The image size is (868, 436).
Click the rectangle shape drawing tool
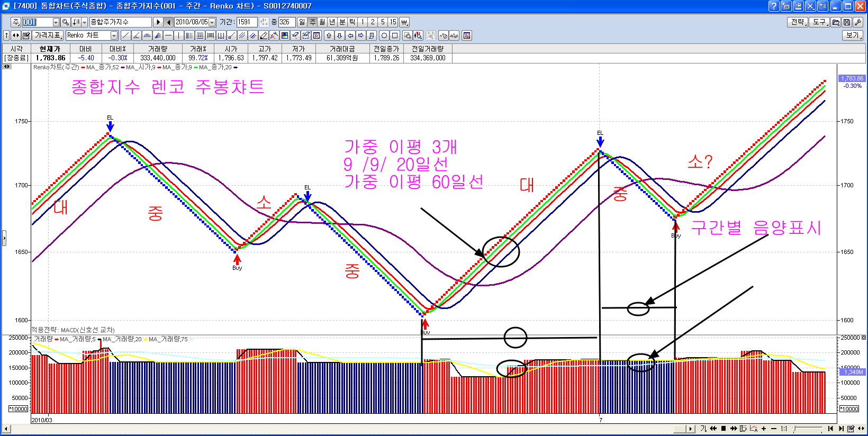(395, 35)
